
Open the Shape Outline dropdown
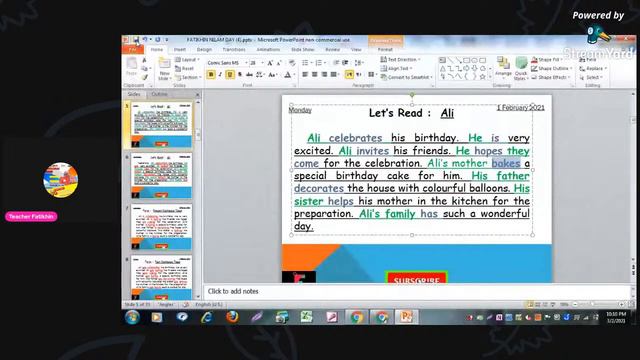click(551, 69)
